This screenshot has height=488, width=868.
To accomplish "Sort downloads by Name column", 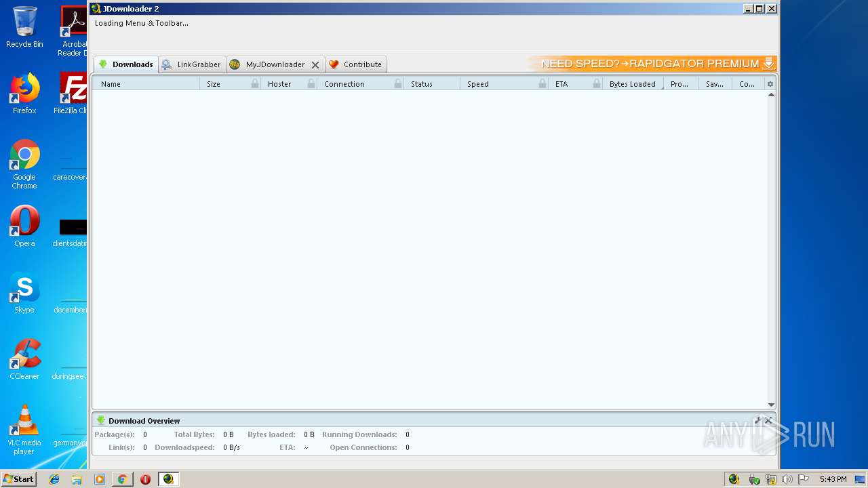I will [x=147, y=84].
